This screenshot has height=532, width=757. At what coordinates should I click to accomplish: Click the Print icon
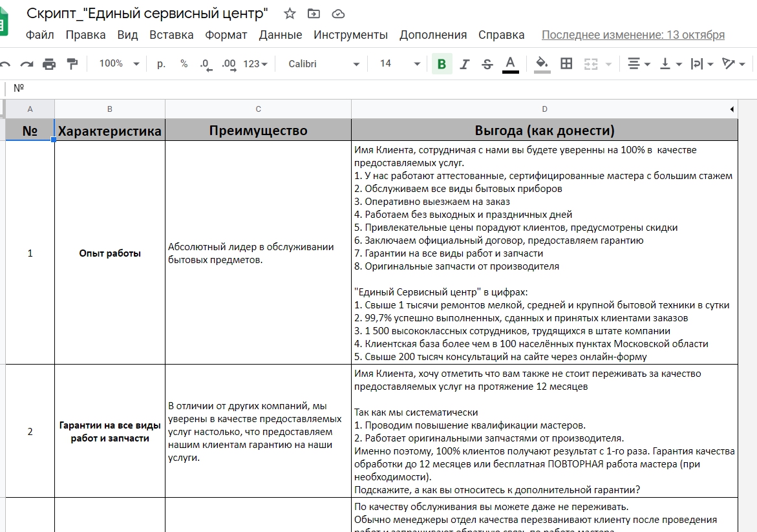(x=49, y=63)
